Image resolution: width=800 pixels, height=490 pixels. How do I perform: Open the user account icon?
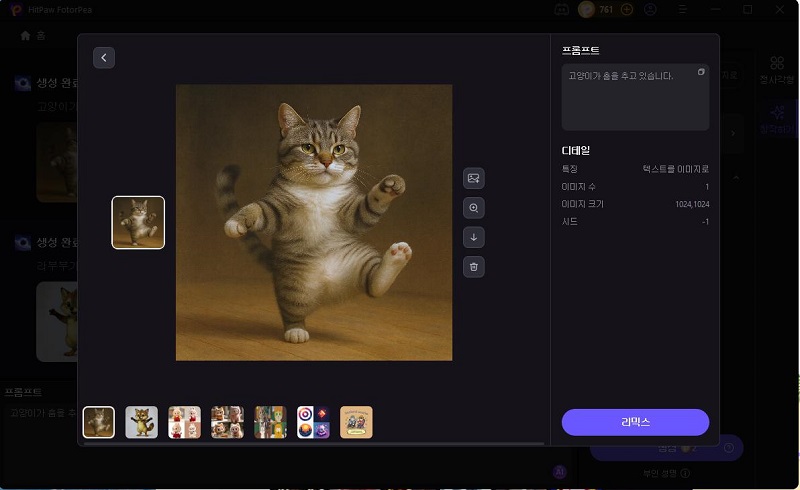[x=650, y=10]
